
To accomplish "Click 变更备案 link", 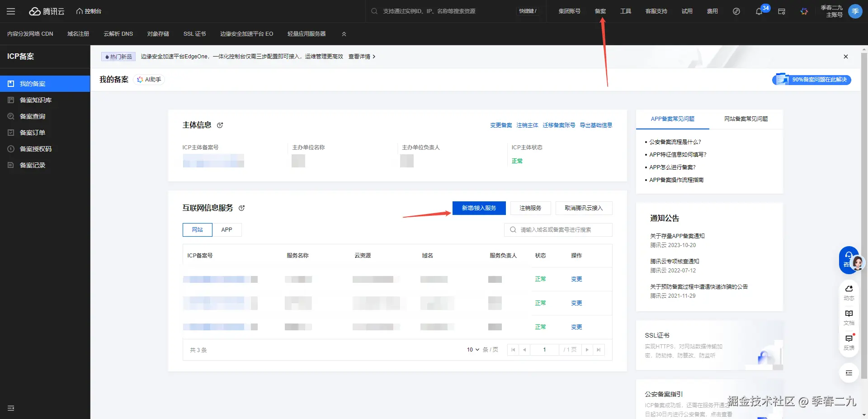I will (501, 125).
